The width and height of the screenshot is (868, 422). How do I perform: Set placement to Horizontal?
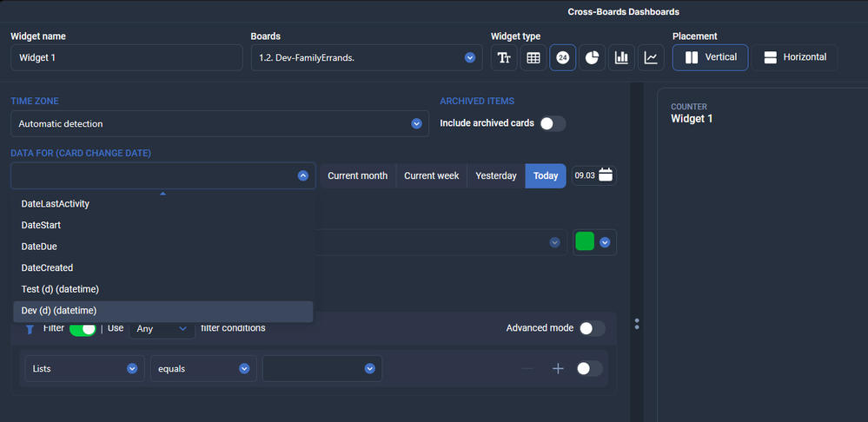[x=794, y=57]
